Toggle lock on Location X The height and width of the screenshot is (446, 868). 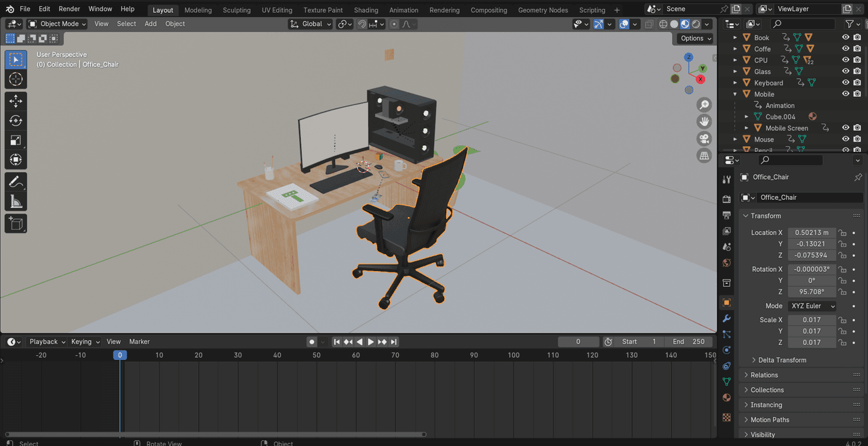[x=842, y=232]
